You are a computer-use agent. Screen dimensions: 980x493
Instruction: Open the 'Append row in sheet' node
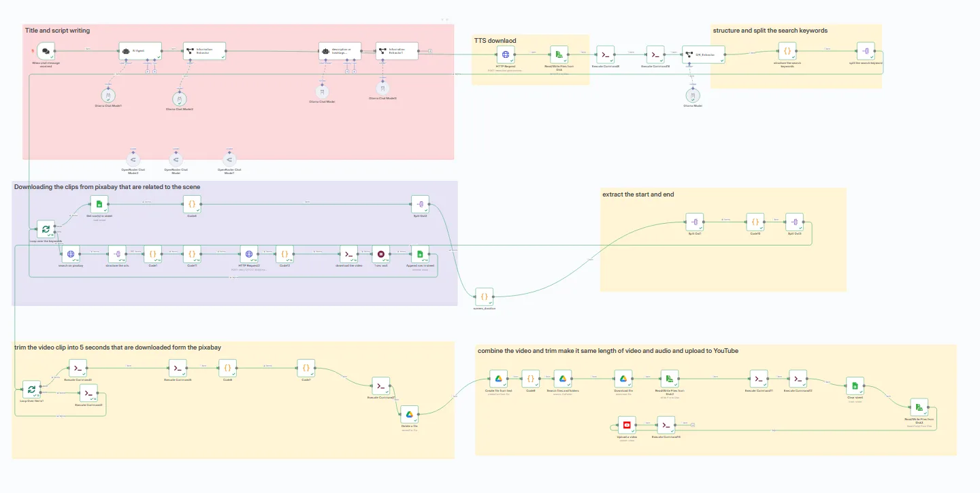point(420,254)
